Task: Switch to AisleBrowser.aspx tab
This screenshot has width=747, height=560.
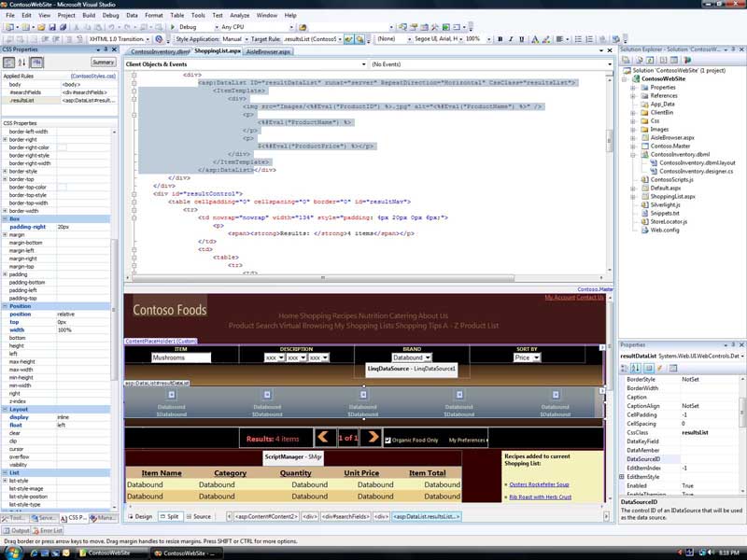Action: (268, 51)
